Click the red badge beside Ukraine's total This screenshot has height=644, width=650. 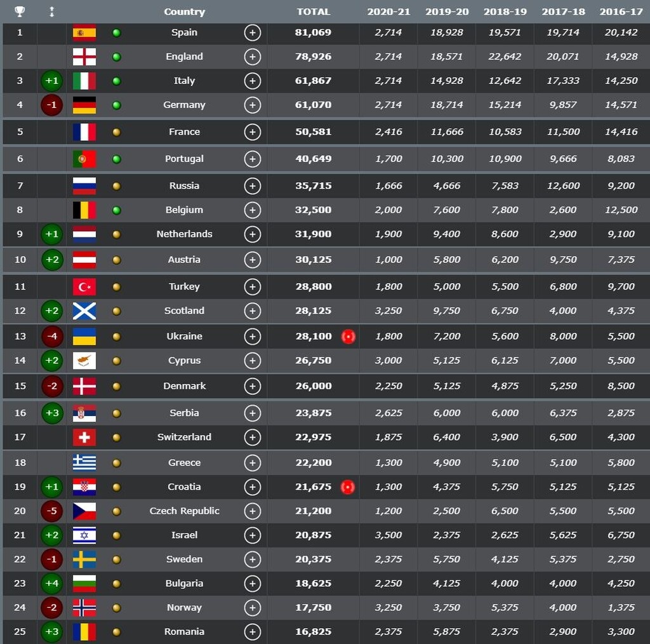coord(348,336)
